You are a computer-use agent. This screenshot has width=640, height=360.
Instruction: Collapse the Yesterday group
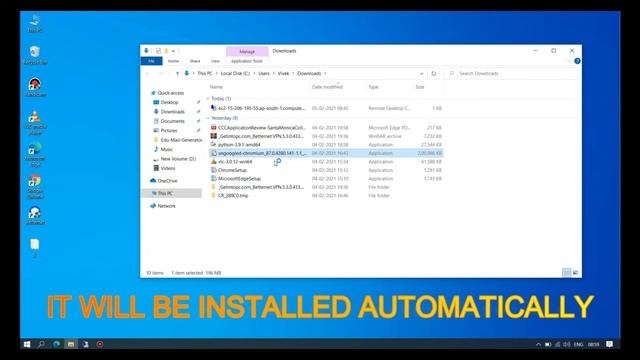point(208,118)
